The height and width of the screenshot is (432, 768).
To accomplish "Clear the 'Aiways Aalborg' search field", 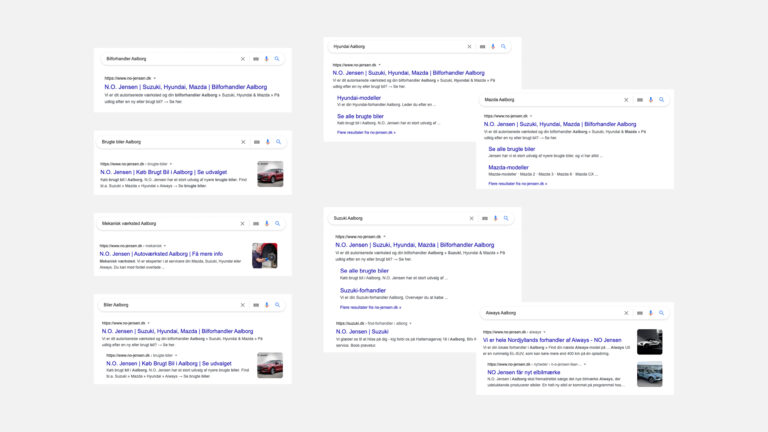I will tap(627, 313).
